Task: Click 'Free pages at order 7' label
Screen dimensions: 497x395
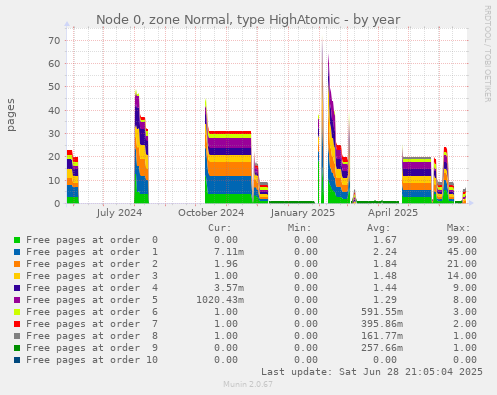Action: pos(92,324)
